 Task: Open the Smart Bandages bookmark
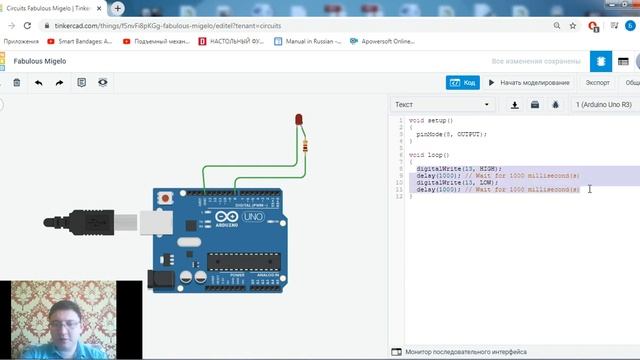[80, 41]
